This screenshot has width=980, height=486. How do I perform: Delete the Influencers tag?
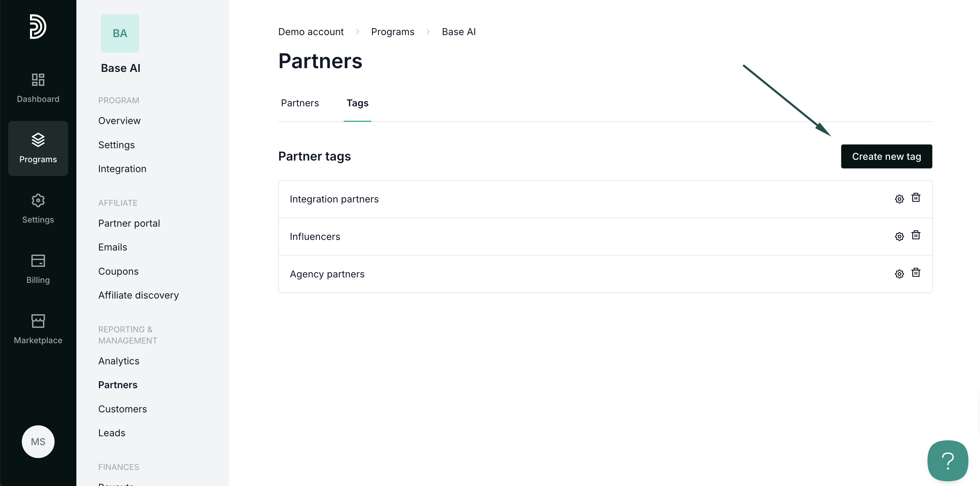[x=915, y=235]
